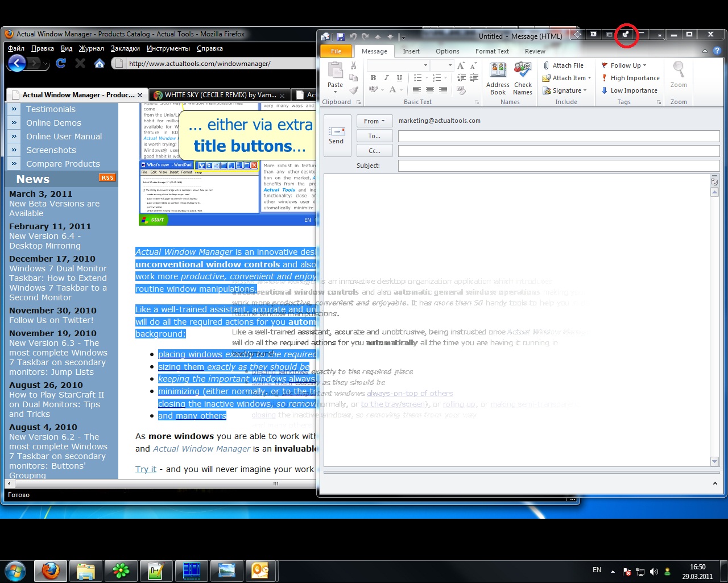Select the Format Painter brush
The width and height of the screenshot is (728, 583).
354,90
